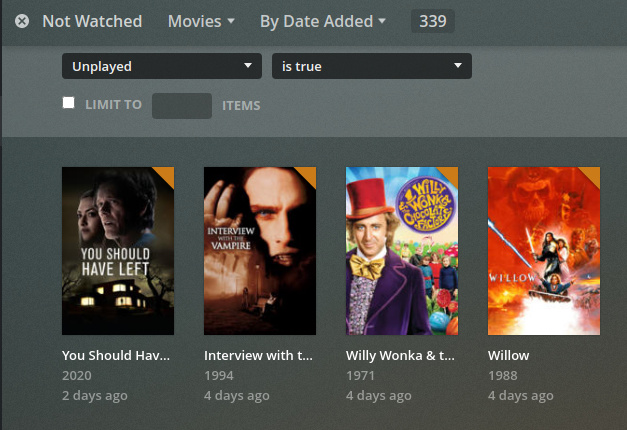
Task: Click the year 1994 under Interview with the Vampire
Action: click(x=219, y=376)
